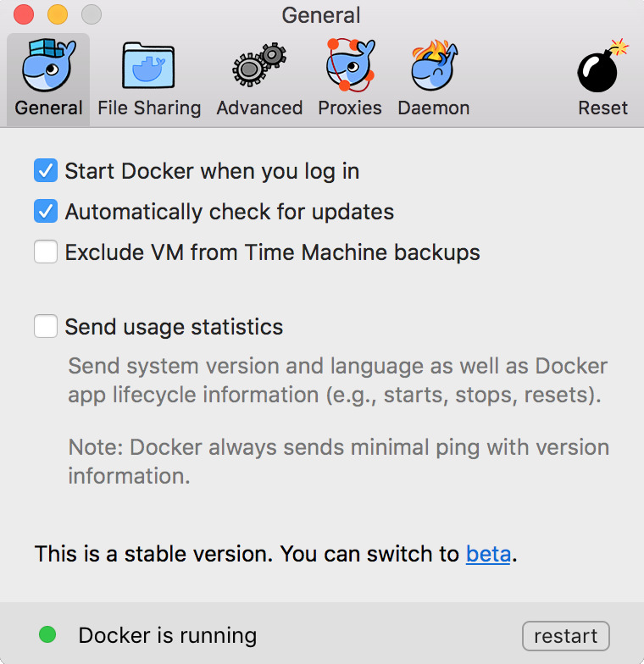Switch to Daemon via its text label

click(x=434, y=108)
